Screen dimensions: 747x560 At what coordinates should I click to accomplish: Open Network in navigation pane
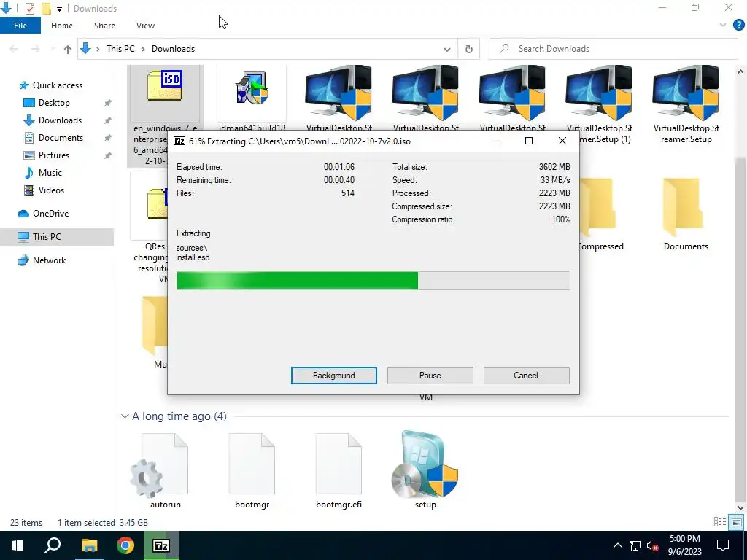point(49,260)
